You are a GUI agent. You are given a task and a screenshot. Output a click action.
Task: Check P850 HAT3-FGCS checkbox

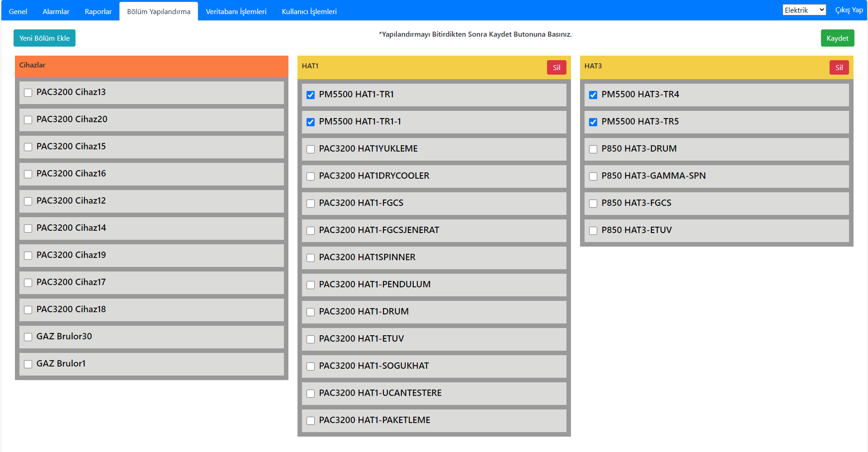click(x=593, y=204)
